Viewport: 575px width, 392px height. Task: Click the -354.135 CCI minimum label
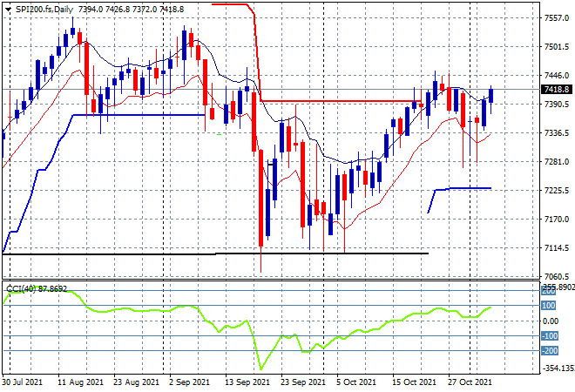click(x=558, y=368)
